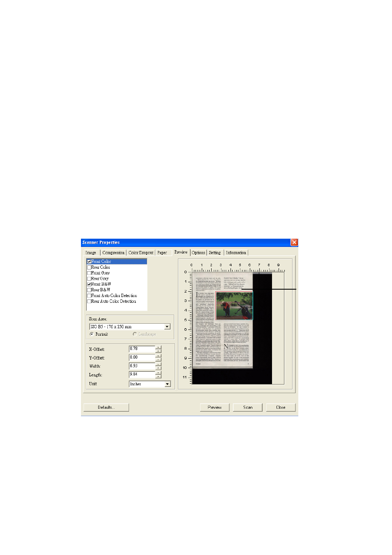Screen dimensions: 392x555
Task: Increase X-Offset with the up arrow
Action: coord(159,348)
